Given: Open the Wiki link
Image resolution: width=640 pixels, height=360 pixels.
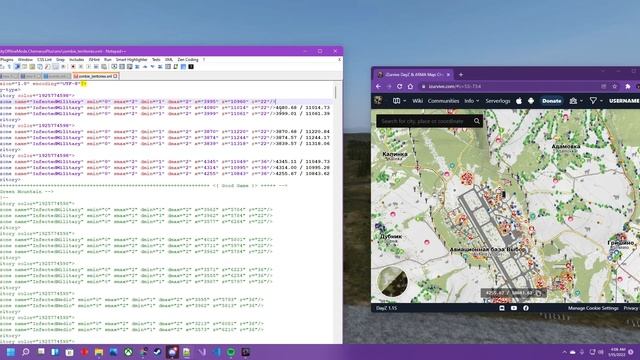Looking at the screenshot, I should (x=418, y=101).
